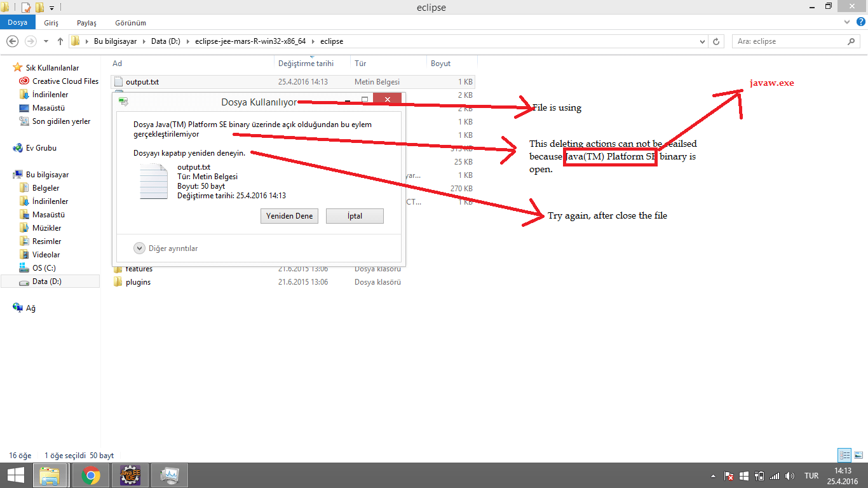This screenshot has width=868, height=488.
Task: Open the Paylaş ribbon tab
Action: pos(86,22)
